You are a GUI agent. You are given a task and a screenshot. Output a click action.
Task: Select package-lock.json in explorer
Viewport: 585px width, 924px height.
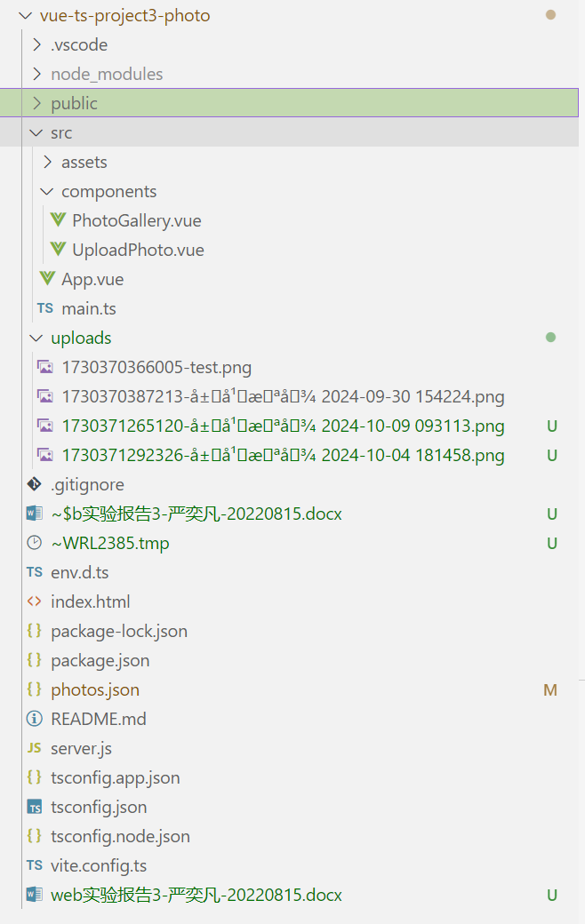[119, 631]
